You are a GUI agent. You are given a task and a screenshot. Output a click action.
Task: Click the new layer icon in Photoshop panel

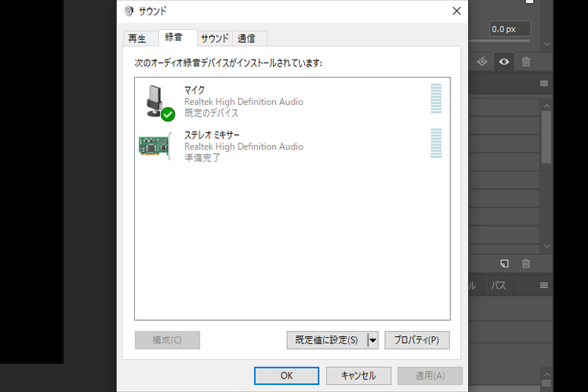(504, 263)
